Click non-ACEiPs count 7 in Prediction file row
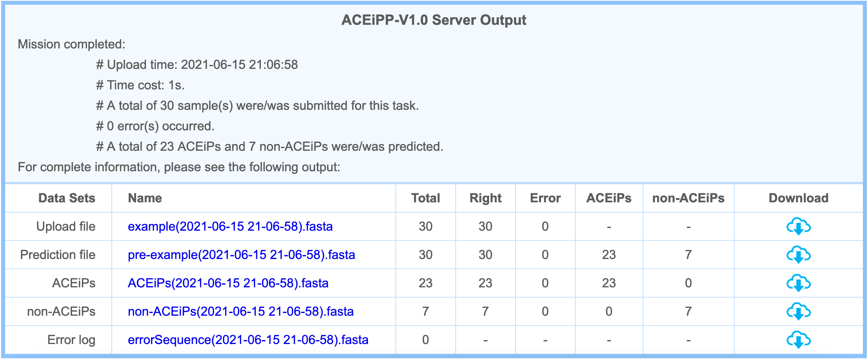The image size is (868, 359). (x=689, y=255)
